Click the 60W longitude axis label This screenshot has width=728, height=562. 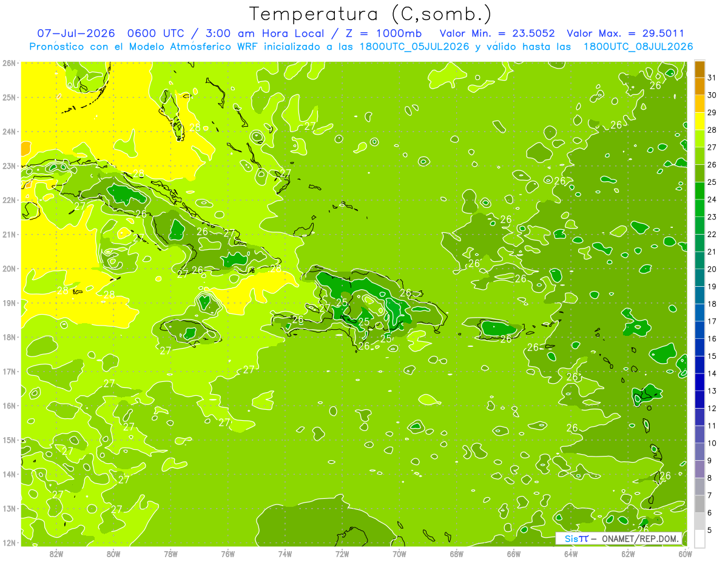684,553
